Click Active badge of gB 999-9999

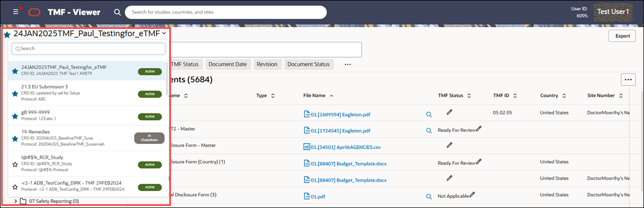pos(149,117)
